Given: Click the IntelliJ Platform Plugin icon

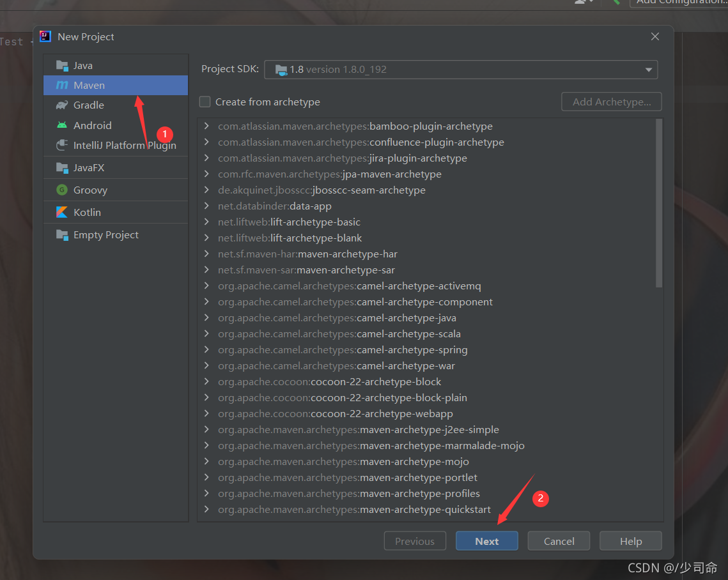Looking at the screenshot, I should 62,145.
